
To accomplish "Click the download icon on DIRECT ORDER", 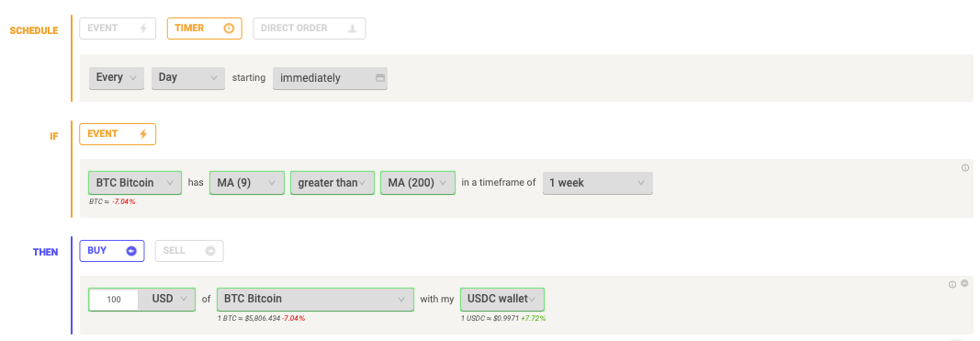I will point(353,28).
